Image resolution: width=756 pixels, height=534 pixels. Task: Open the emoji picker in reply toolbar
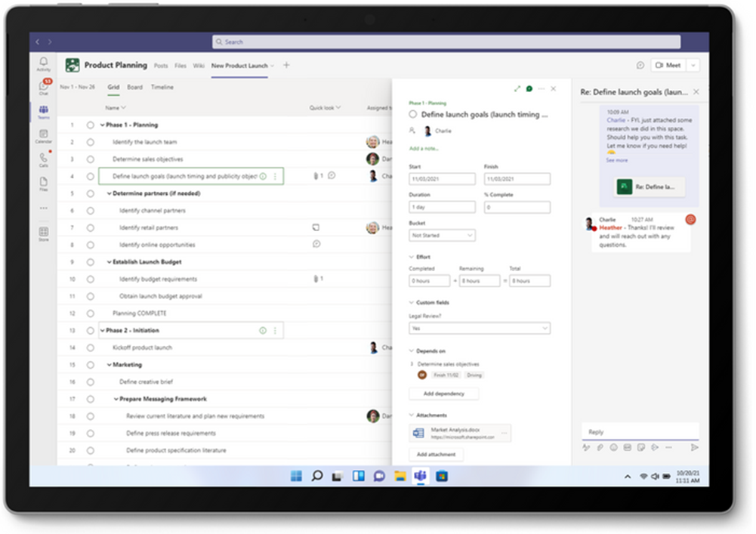click(613, 448)
